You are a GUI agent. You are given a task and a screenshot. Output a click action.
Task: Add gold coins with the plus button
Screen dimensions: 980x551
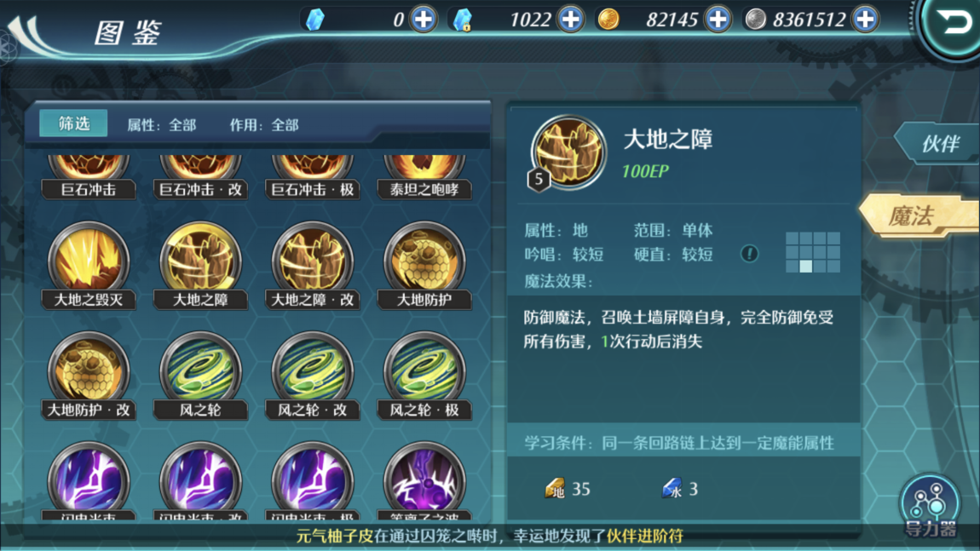[718, 20]
